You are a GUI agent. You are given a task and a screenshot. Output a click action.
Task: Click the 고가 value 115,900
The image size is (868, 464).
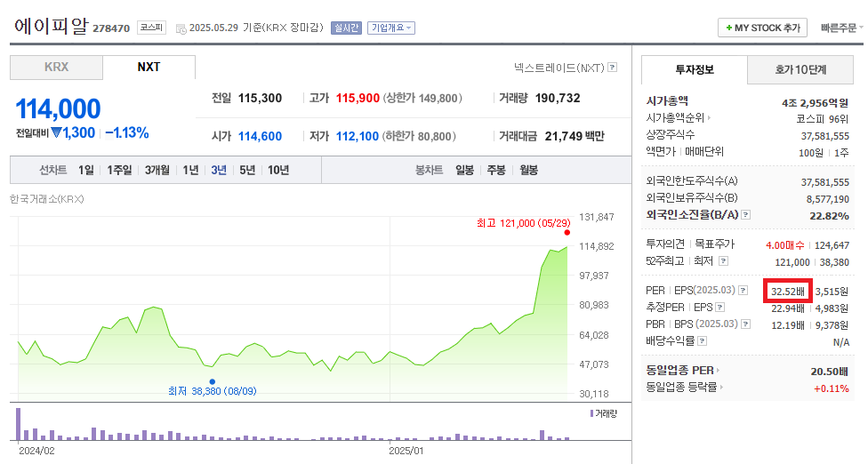[358, 99]
